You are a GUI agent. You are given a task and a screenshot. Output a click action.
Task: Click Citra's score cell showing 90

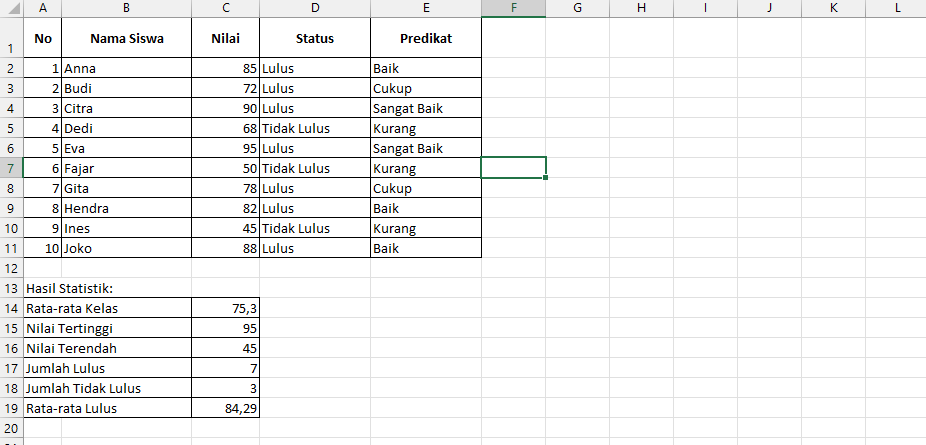tap(226, 108)
